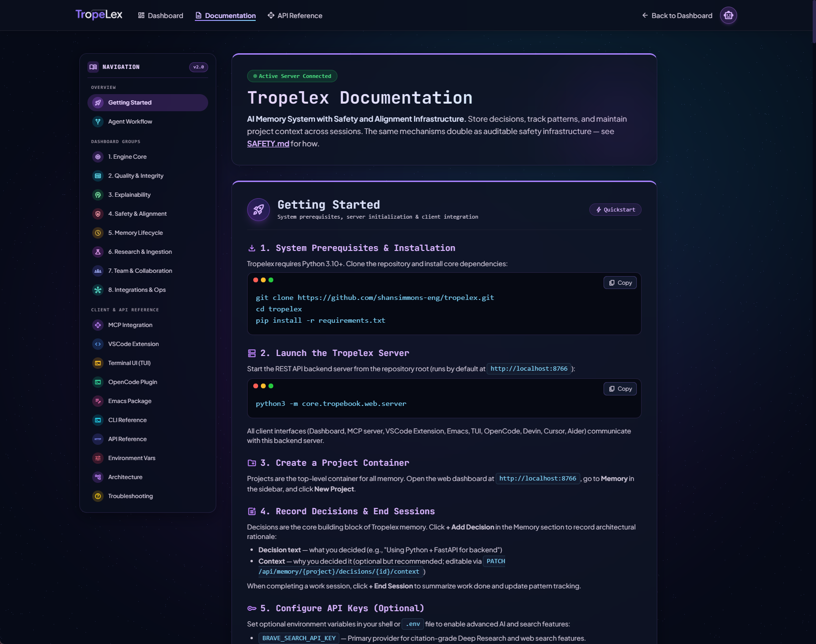Image resolution: width=816 pixels, height=644 pixels.
Task: Click the VSCode Extension code icon
Action: tap(98, 344)
